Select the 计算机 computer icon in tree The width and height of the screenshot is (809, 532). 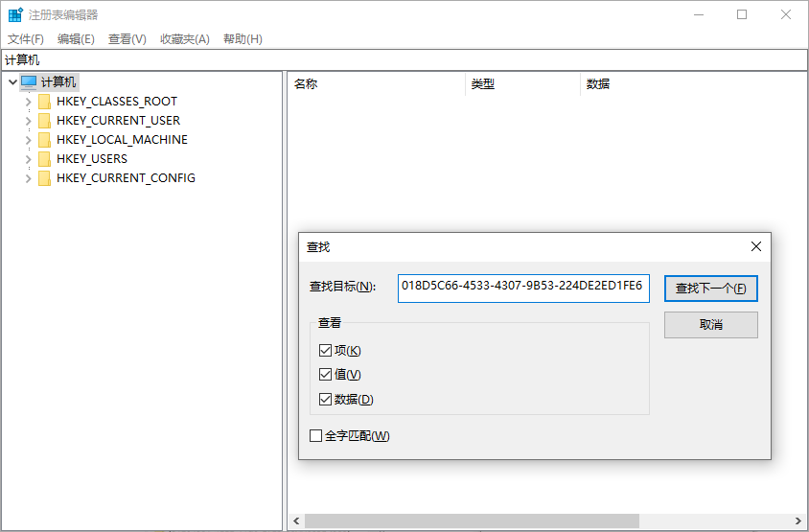pos(29,82)
